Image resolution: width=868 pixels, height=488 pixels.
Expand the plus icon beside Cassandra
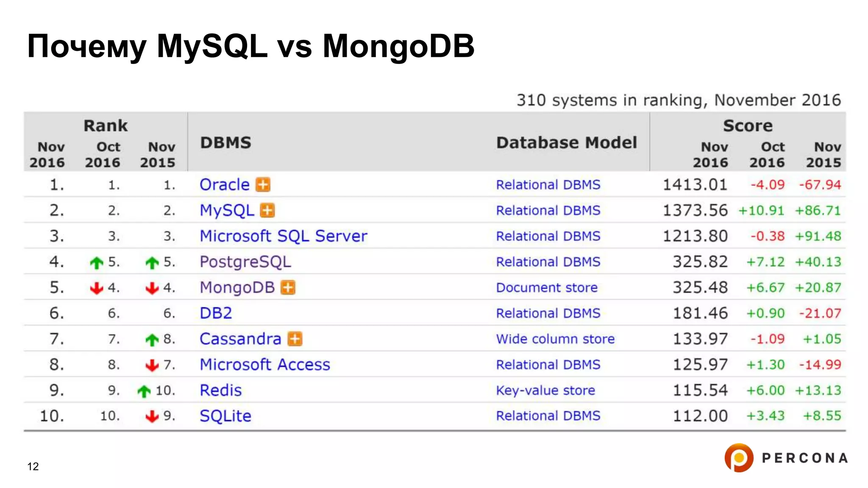tap(295, 339)
